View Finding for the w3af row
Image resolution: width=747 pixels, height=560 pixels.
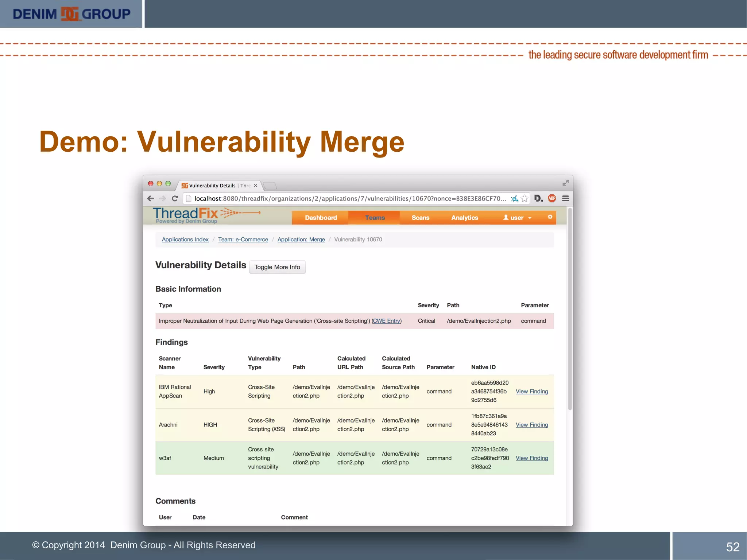(531, 458)
